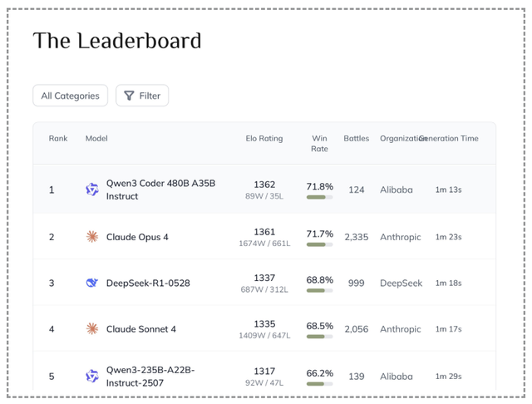Sort by the Model column header
Screen dimensions: 532x404
[x=96, y=138]
